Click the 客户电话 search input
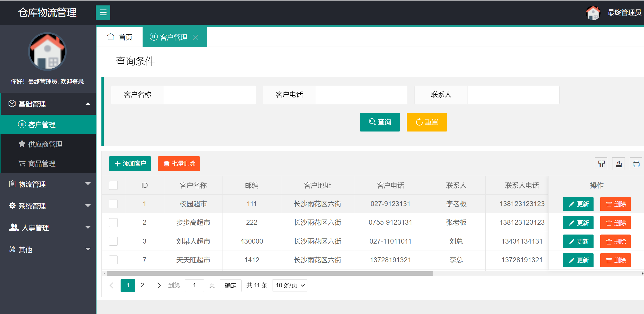This screenshot has width=644, height=314. tap(361, 95)
